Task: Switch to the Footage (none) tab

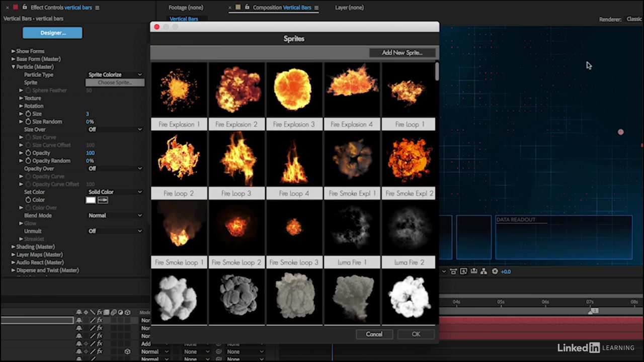Action: (x=186, y=8)
